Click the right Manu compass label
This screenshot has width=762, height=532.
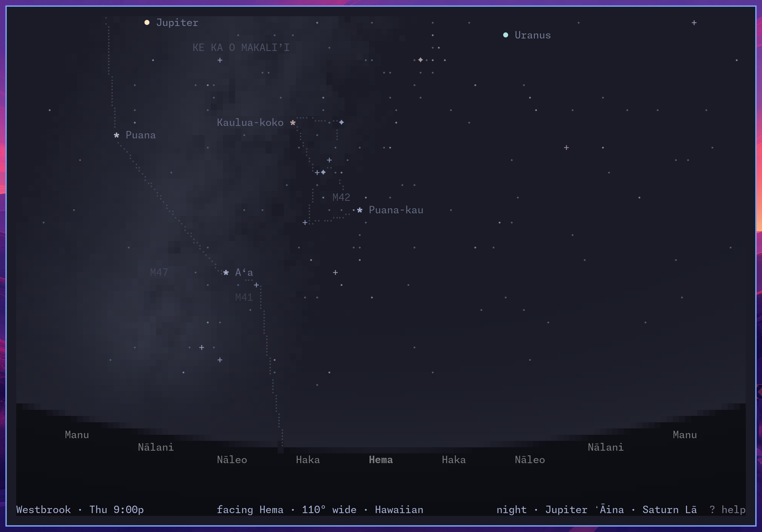pyautogui.click(x=685, y=435)
